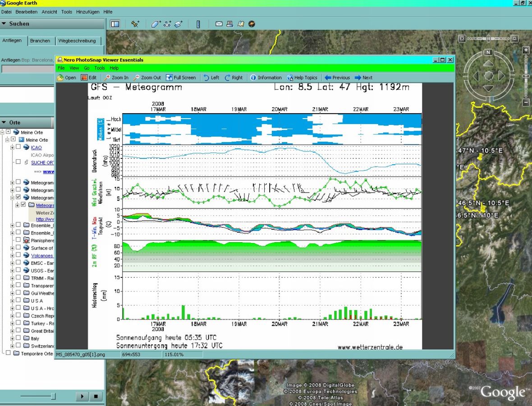532x406 pixels.
Task: Expand the Czech Republic tree folder
Action: pyautogui.click(x=12, y=316)
